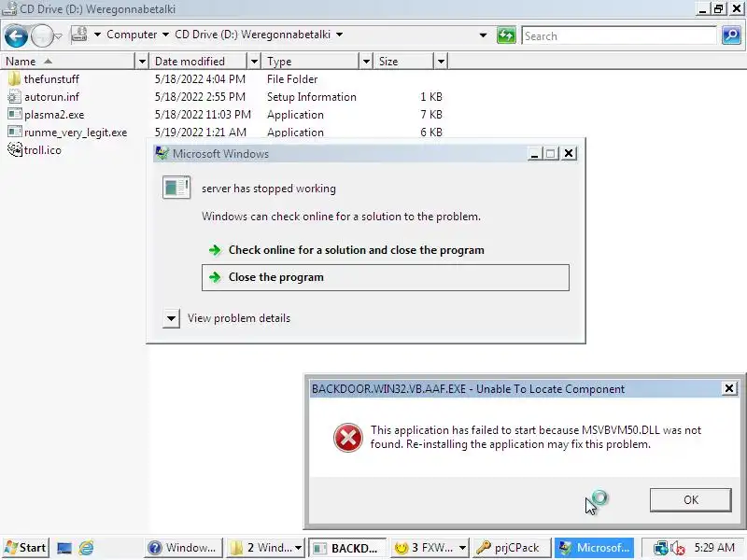Close the Unable To Locate Component dialog
747x560 pixels.
pos(729,388)
